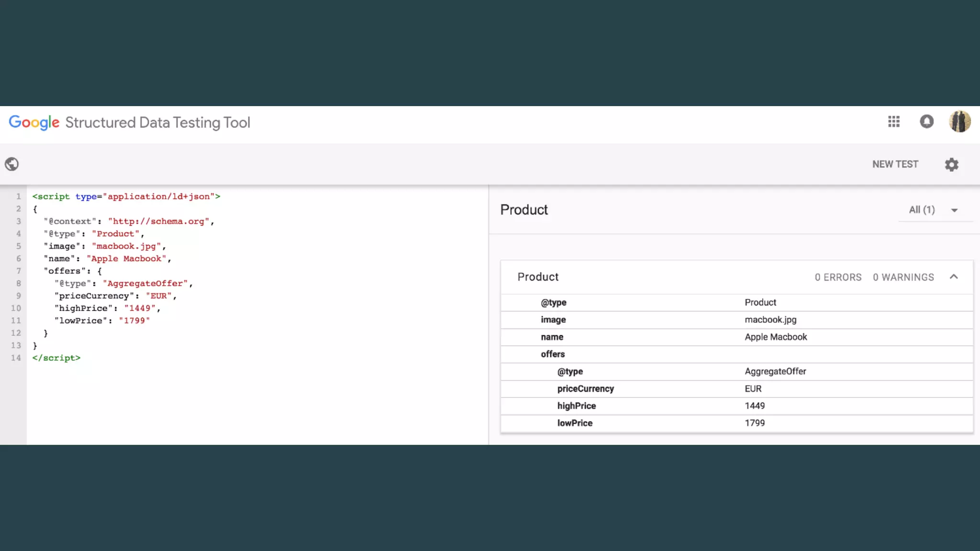Viewport: 980px width, 551px height.
Task: Open the Google apps grid
Action: tap(894, 121)
